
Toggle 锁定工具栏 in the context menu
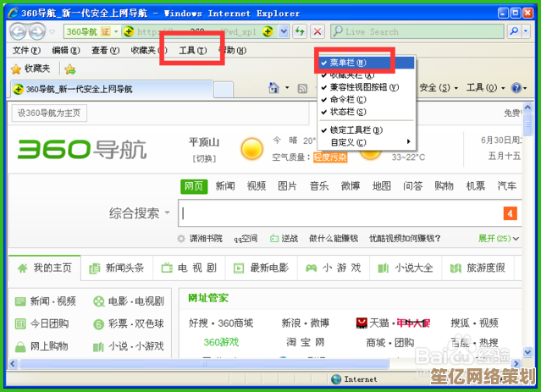pyautogui.click(x=356, y=130)
